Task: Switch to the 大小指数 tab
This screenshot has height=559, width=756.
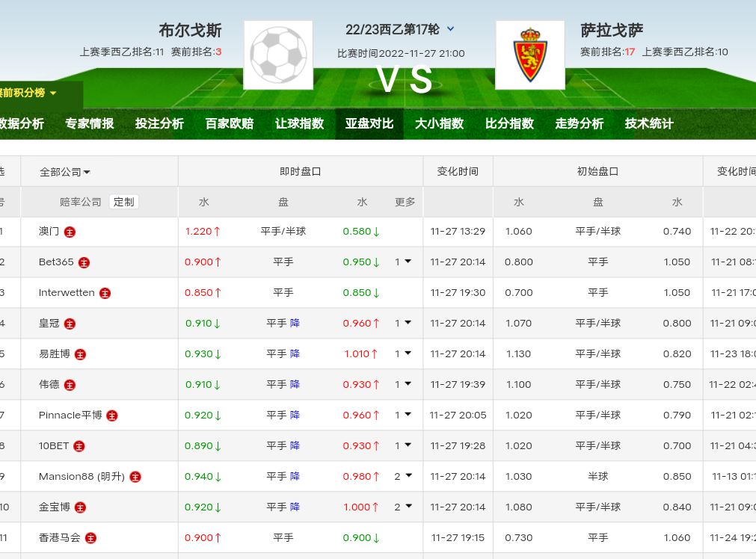Action: pos(439,124)
